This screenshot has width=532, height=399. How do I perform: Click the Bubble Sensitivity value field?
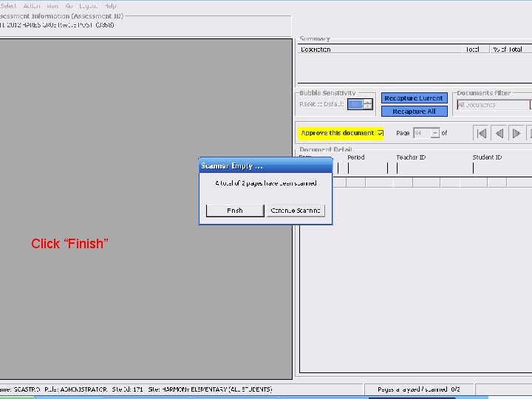click(355, 104)
